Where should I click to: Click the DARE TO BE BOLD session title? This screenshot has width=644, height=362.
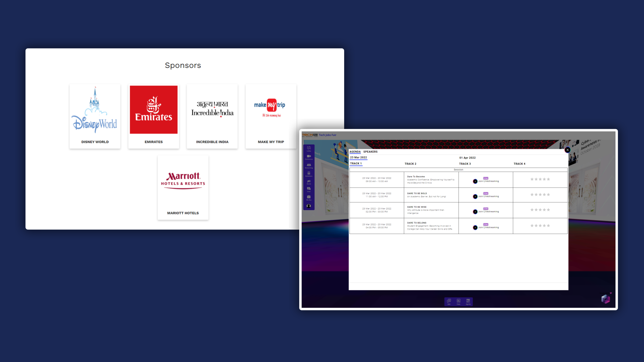pyautogui.click(x=417, y=193)
